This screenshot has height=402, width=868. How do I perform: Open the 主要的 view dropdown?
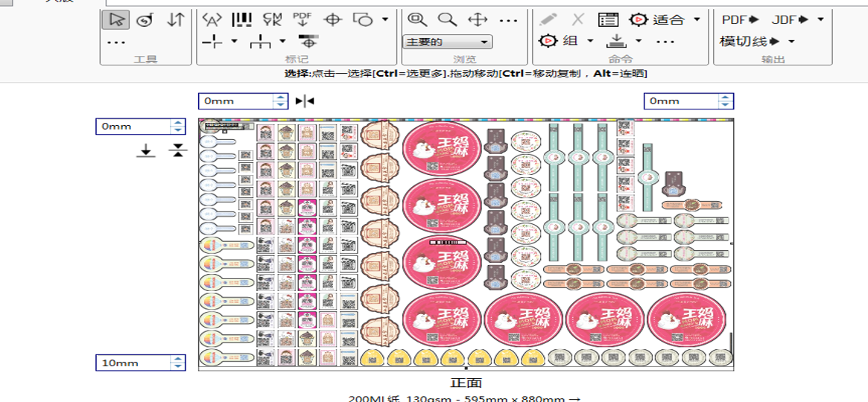pos(447,42)
